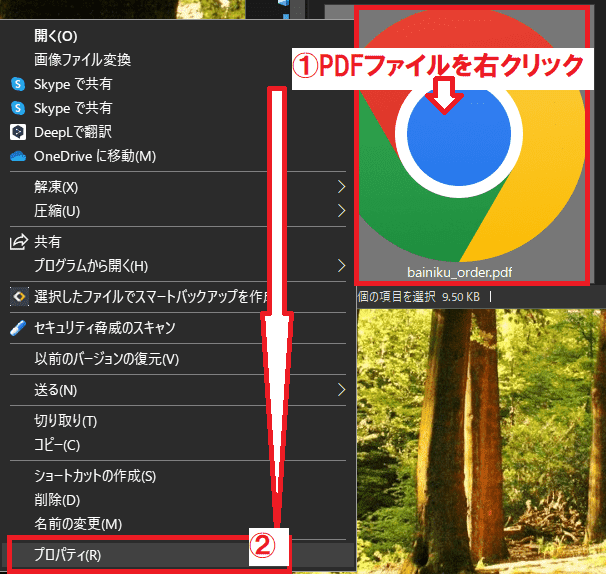Choose 削除(D) to delete the file
Screen dimensions: 606x574
click(x=57, y=500)
